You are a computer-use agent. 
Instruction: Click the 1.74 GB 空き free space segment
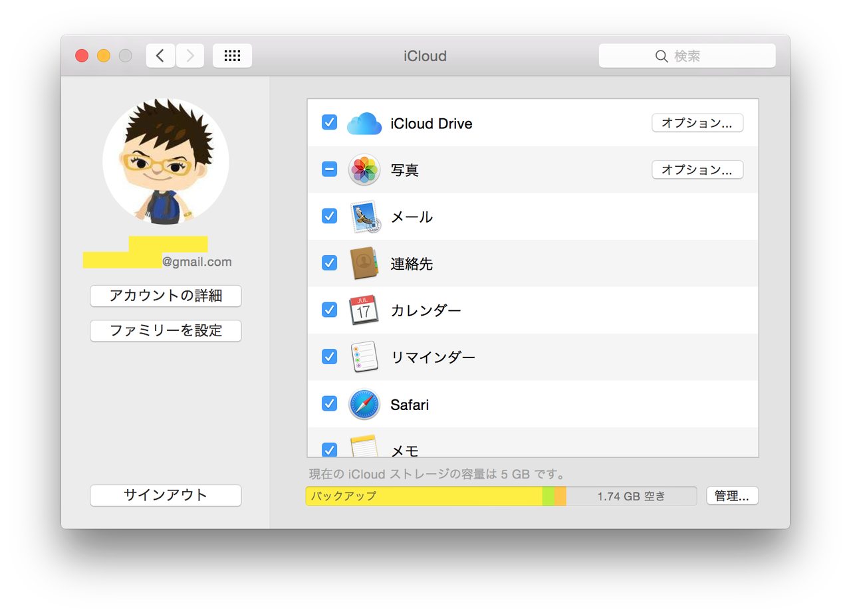pos(632,496)
